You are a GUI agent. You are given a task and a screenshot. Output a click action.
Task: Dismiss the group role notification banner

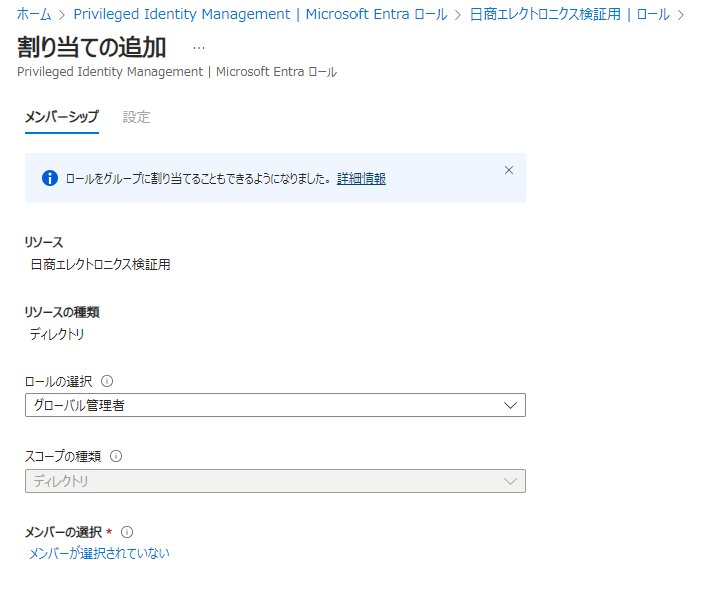508,170
